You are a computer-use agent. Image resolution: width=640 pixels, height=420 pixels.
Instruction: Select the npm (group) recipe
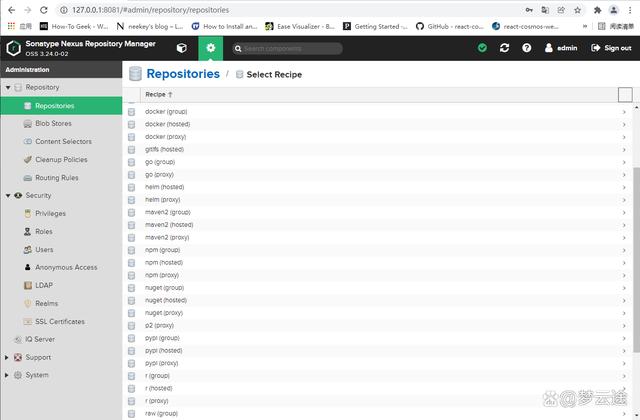point(378,250)
